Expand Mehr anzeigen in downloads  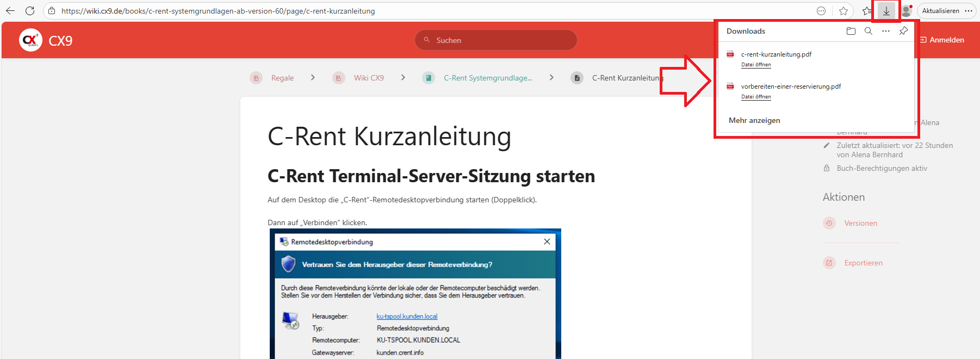(754, 120)
